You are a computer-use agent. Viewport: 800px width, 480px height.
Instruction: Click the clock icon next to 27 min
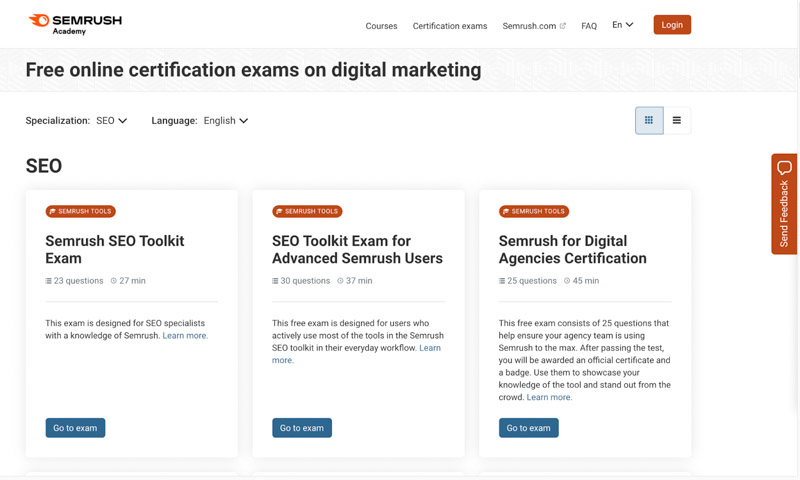114,281
